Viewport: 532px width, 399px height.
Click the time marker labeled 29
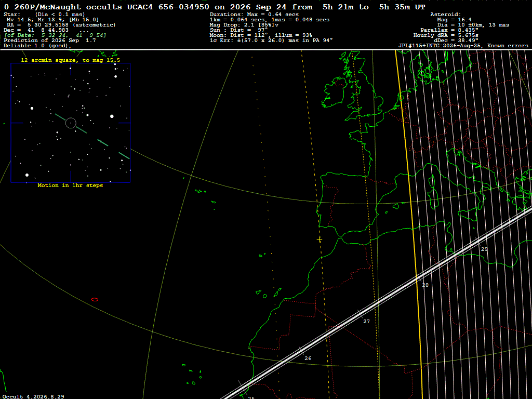[x=484, y=249]
